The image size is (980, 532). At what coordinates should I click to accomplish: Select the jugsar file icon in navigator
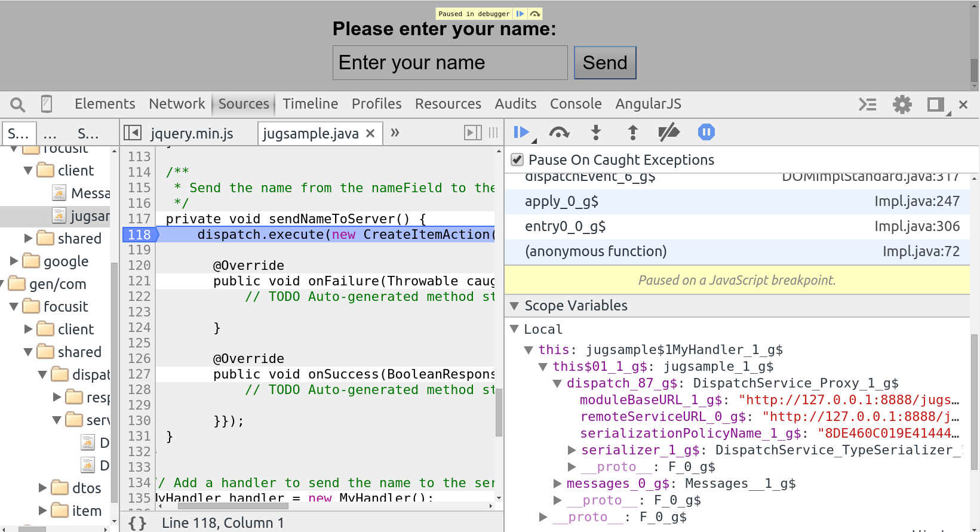click(59, 216)
